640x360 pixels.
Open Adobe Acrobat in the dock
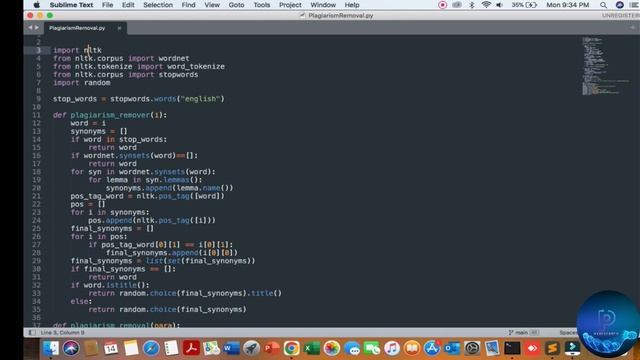tap(191, 348)
